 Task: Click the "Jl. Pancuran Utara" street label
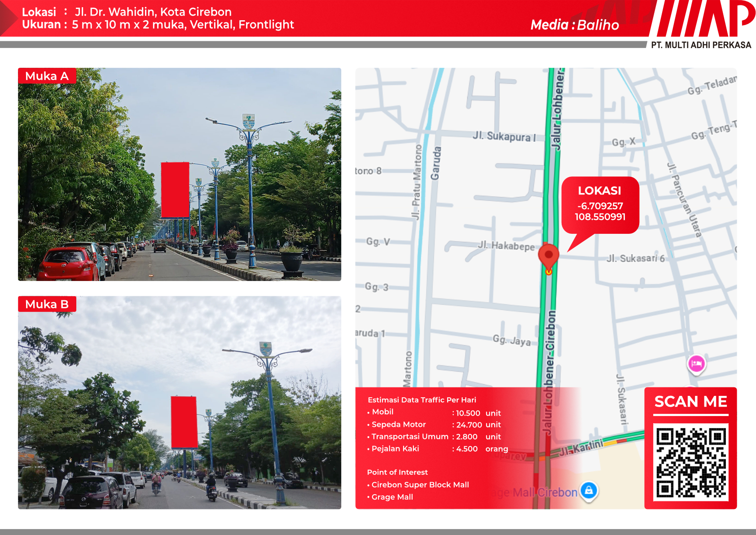684,200
